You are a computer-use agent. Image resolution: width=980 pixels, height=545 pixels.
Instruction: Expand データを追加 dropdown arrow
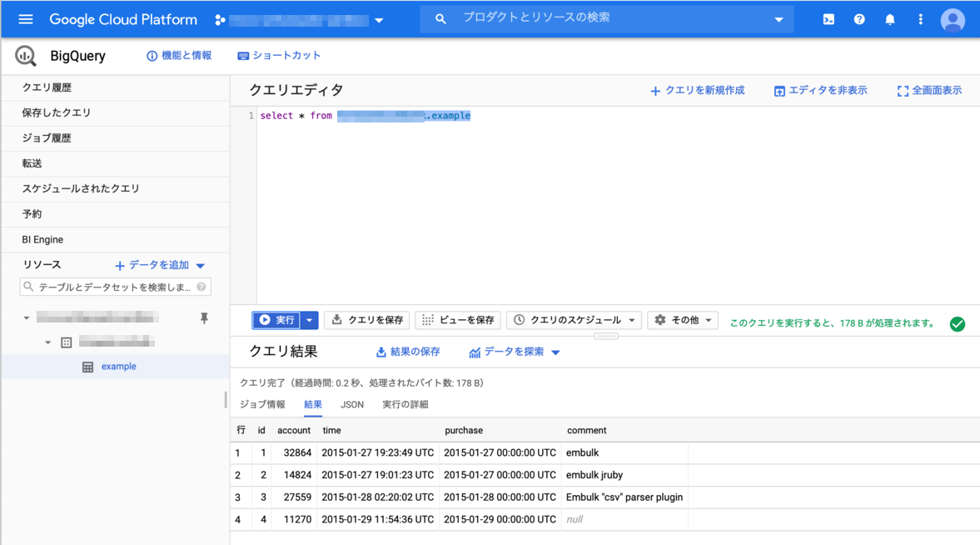click(x=201, y=266)
